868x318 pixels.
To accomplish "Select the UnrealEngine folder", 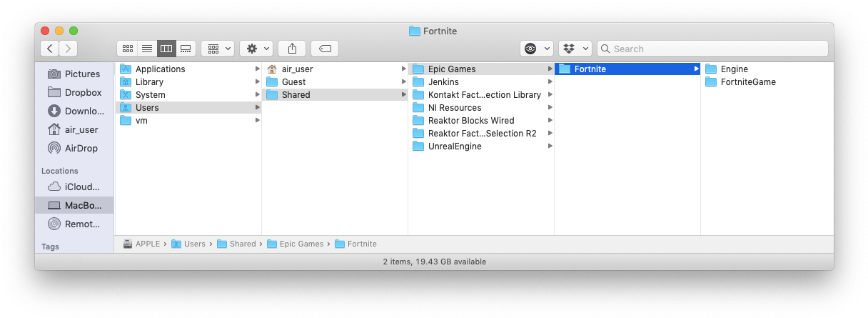I will coord(481,146).
